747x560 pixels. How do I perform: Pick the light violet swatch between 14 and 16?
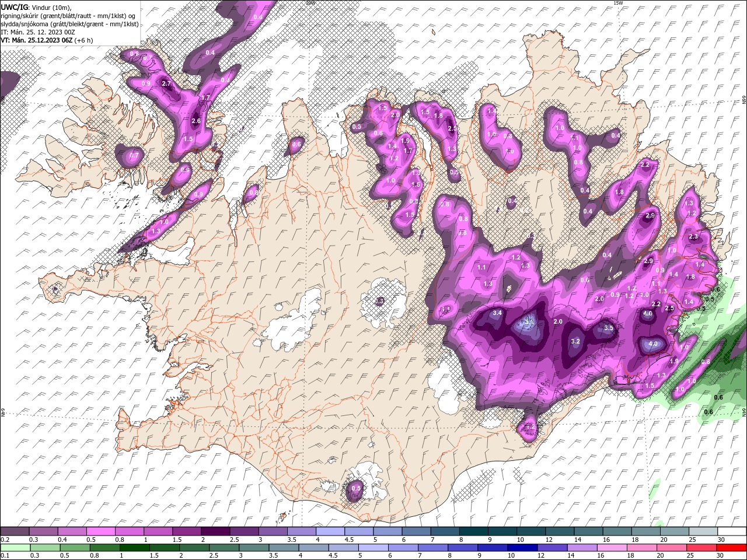click(582, 547)
